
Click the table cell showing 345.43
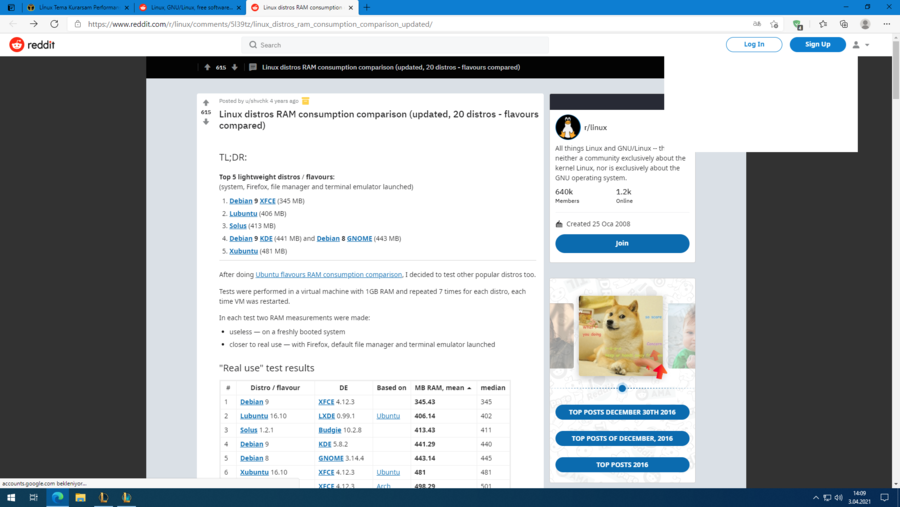425,402
